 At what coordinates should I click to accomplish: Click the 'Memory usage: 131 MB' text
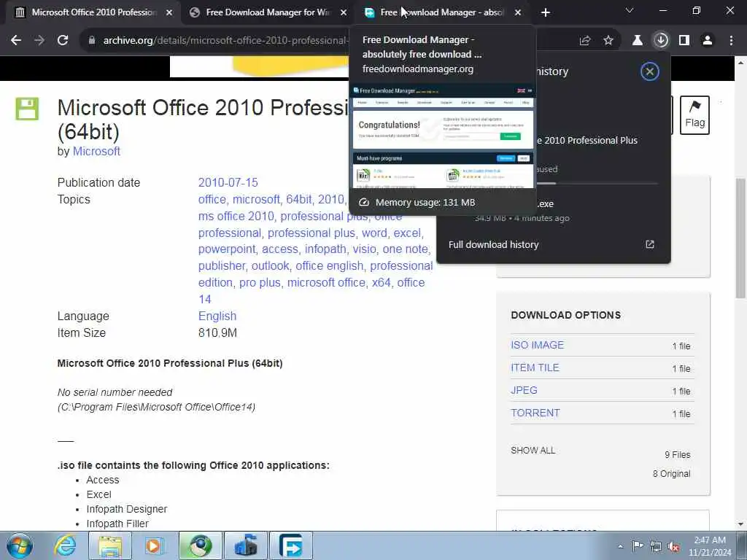pyautogui.click(x=425, y=203)
